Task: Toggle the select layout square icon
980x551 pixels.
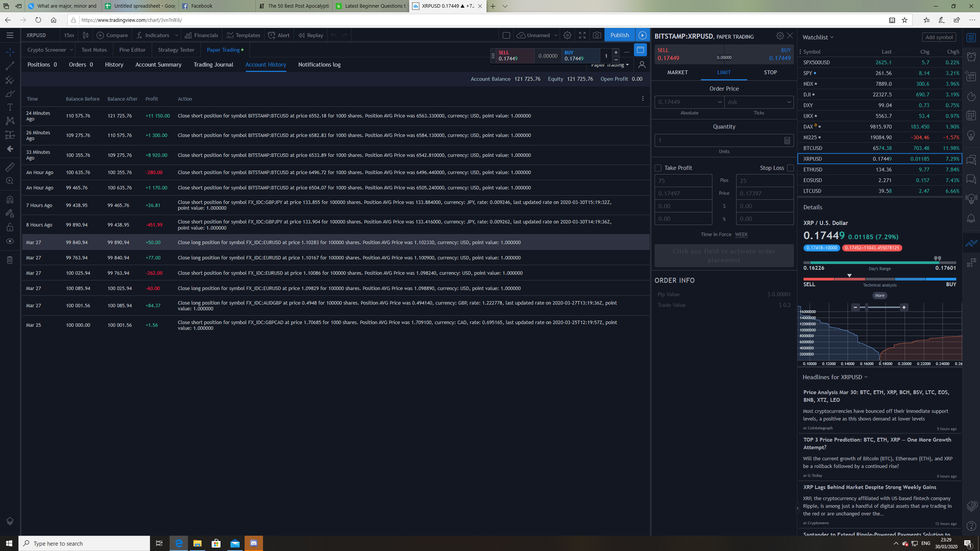Action: click(506, 35)
